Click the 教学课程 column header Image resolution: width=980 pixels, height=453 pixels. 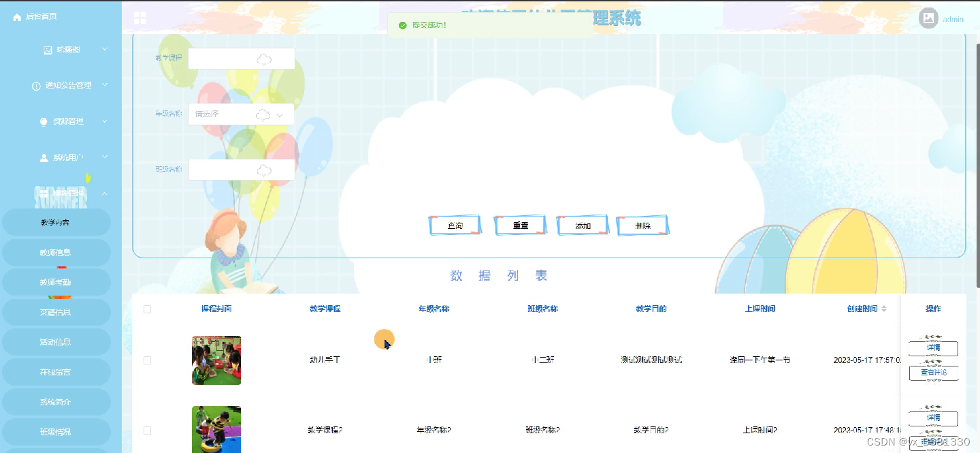325,309
